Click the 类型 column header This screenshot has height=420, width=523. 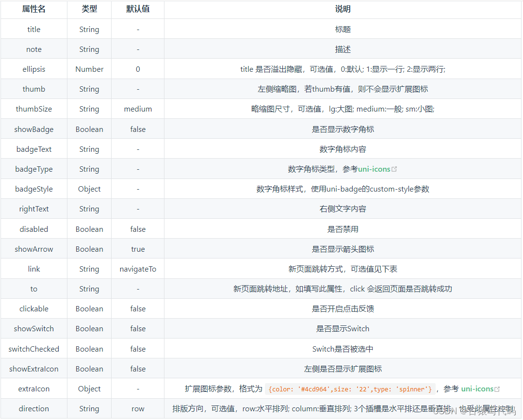click(x=89, y=9)
